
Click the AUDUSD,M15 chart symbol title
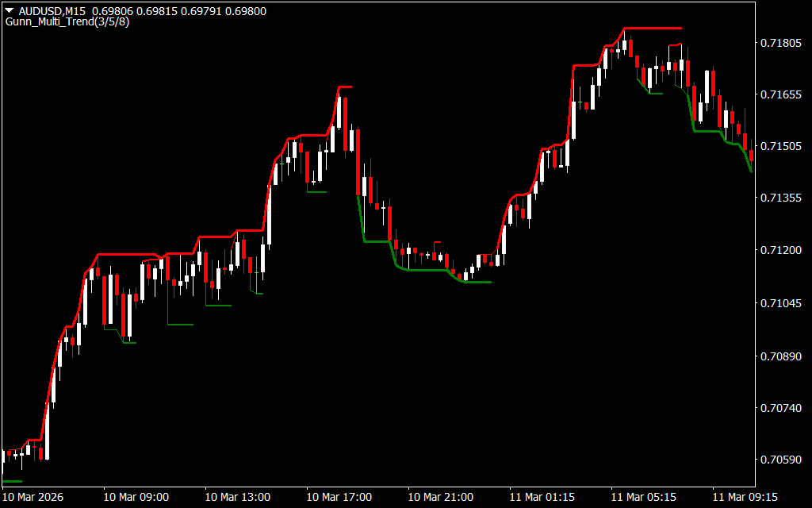51,11
